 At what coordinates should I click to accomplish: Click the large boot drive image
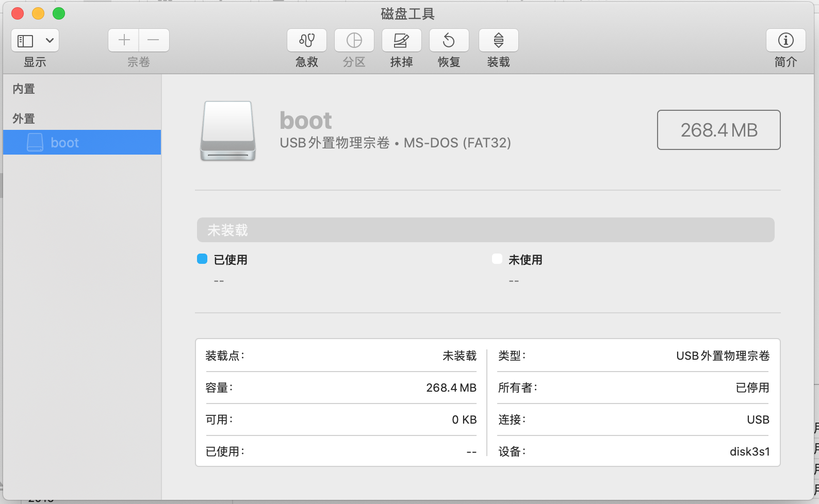[x=228, y=131]
